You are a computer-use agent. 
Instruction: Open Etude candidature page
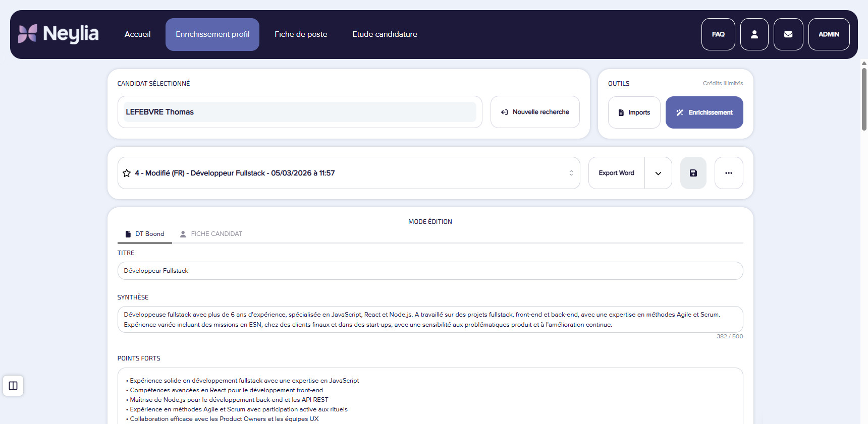[385, 34]
